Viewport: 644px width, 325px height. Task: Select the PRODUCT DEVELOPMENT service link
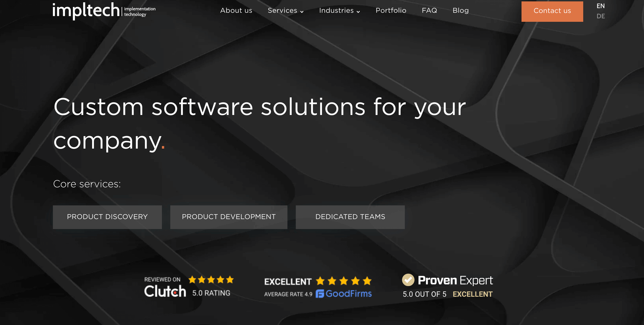(x=229, y=217)
